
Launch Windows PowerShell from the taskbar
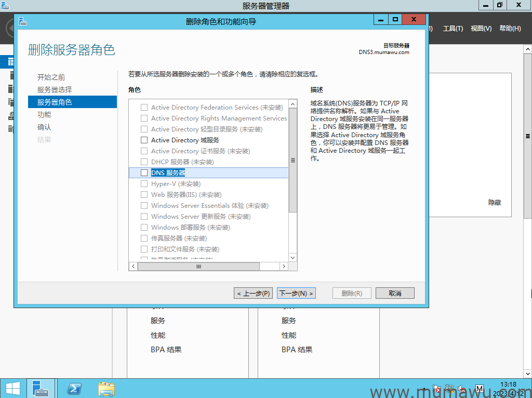tap(74, 388)
